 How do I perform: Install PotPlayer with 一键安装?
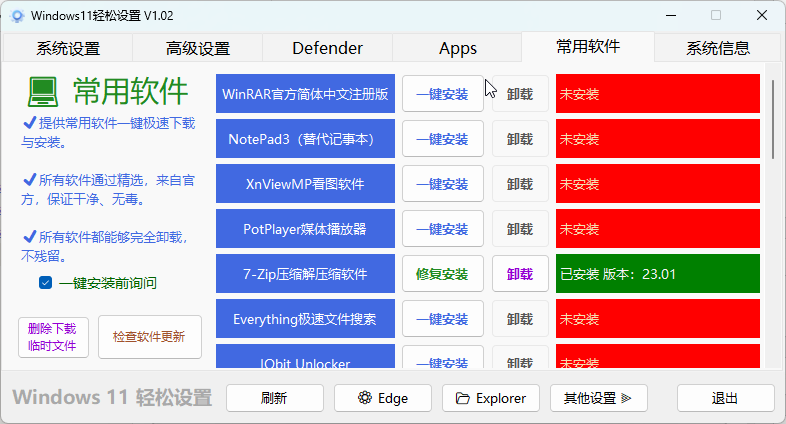click(x=443, y=229)
